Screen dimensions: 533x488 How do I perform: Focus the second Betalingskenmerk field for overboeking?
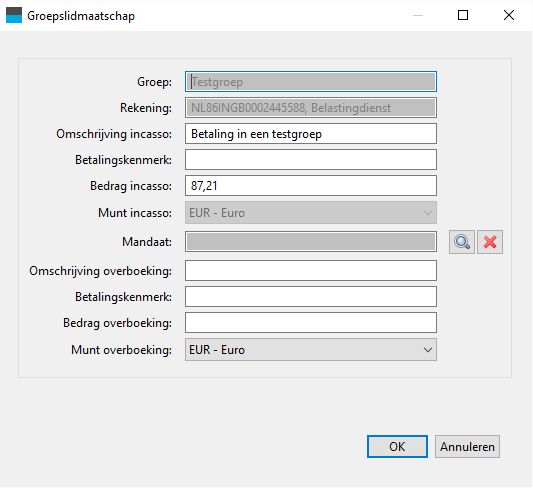(311, 297)
